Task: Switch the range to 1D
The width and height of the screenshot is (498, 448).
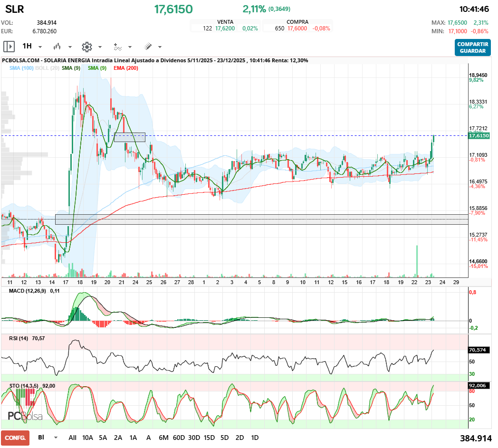Action: [255, 438]
